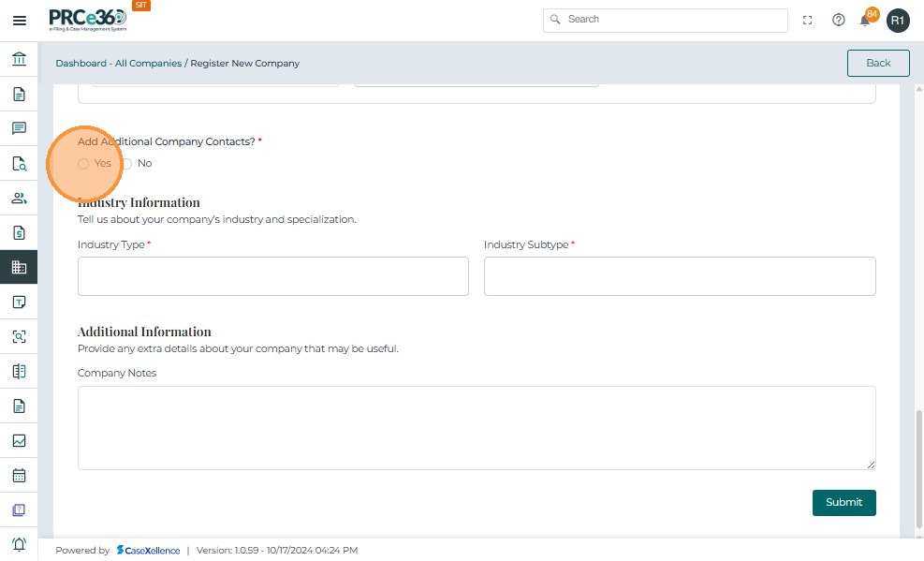Go to Dashboard - All Companies breadcrumb
This screenshot has height=561, width=924.
click(118, 64)
